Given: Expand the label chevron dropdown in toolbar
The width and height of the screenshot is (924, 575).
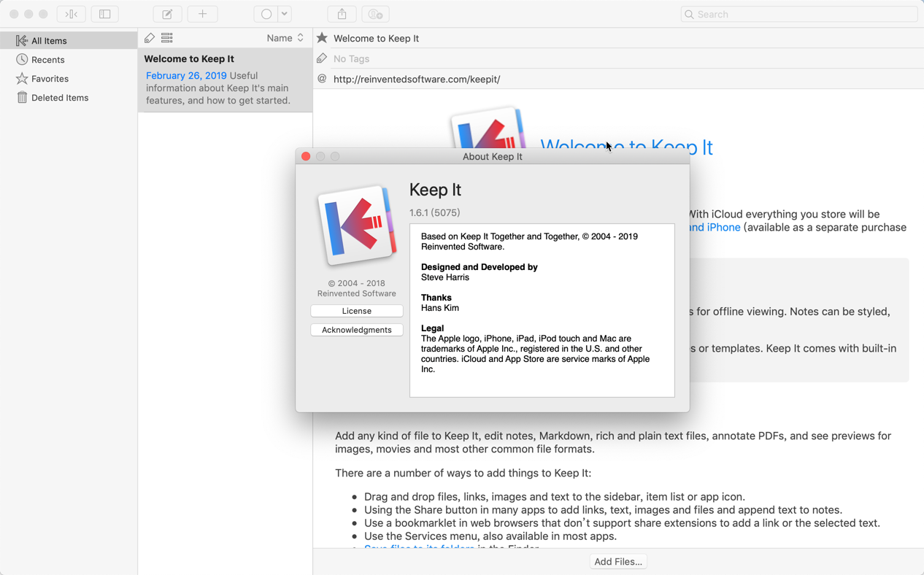Looking at the screenshot, I should coord(285,14).
